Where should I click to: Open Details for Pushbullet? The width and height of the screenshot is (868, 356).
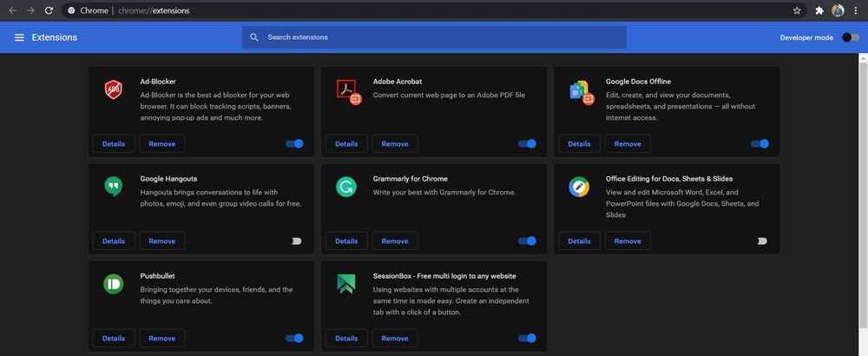click(114, 339)
